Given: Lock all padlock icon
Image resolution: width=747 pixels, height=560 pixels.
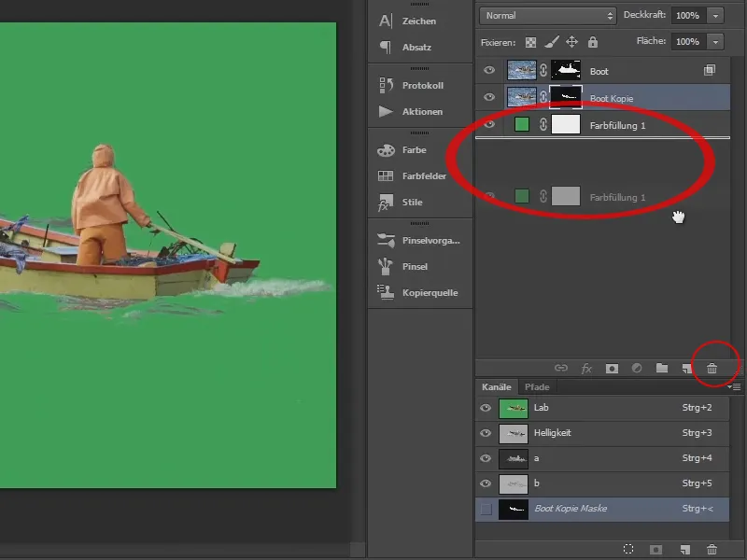Looking at the screenshot, I should (x=593, y=42).
